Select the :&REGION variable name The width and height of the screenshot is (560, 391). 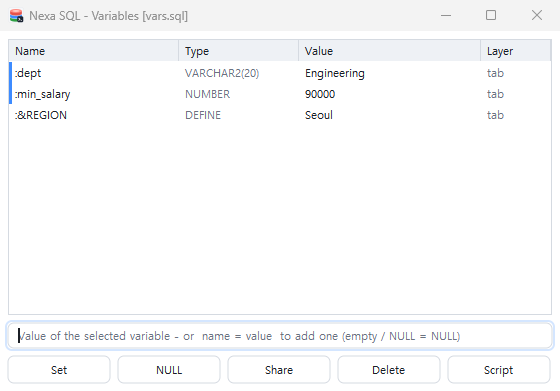[40, 115]
